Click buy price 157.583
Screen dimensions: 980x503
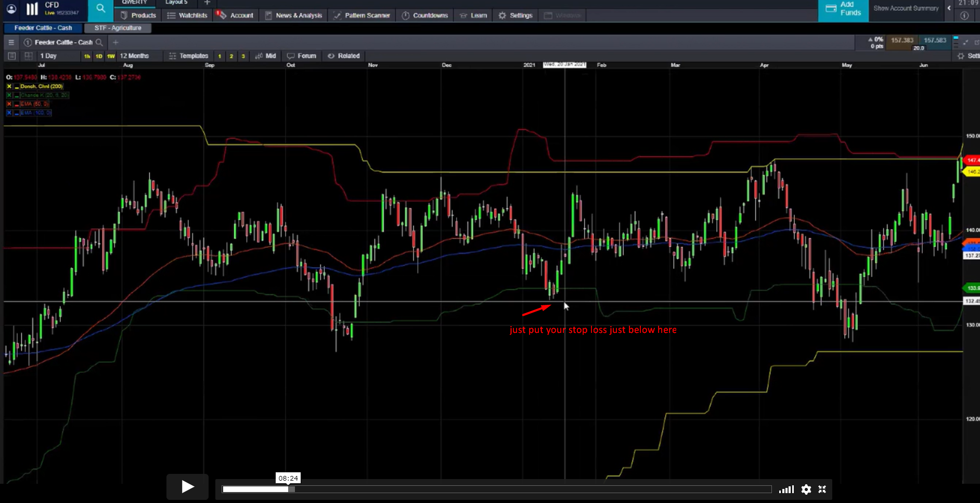coord(935,43)
